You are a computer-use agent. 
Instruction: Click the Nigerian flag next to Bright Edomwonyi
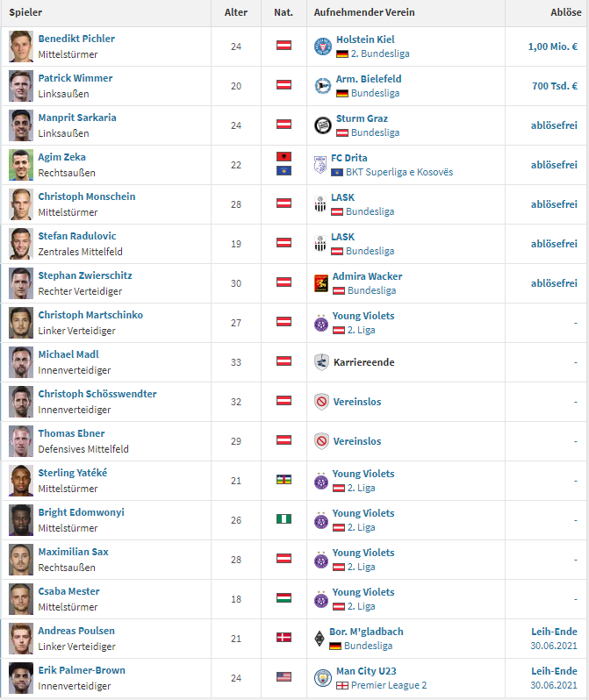[x=284, y=518]
